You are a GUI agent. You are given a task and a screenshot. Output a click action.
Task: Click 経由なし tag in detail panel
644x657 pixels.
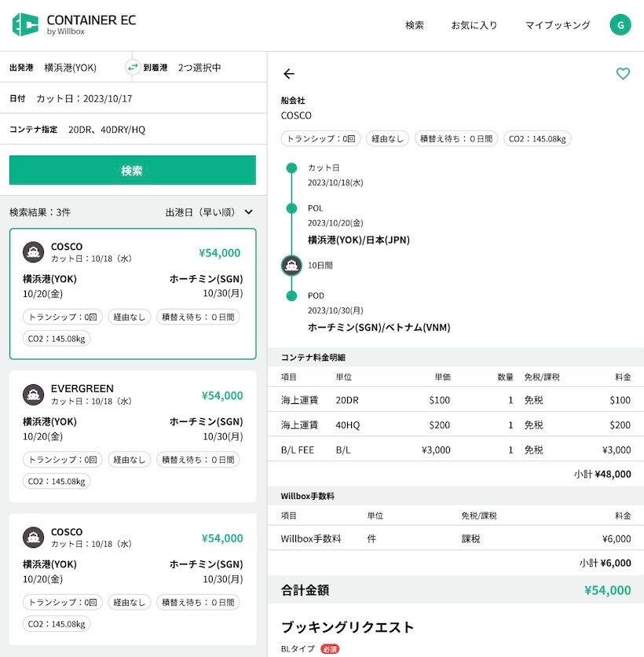pos(387,138)
